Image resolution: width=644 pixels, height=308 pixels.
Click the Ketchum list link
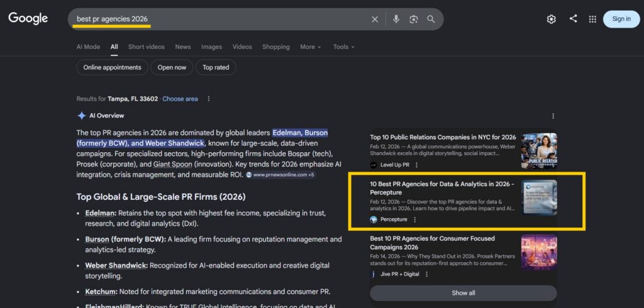[101, 292]
